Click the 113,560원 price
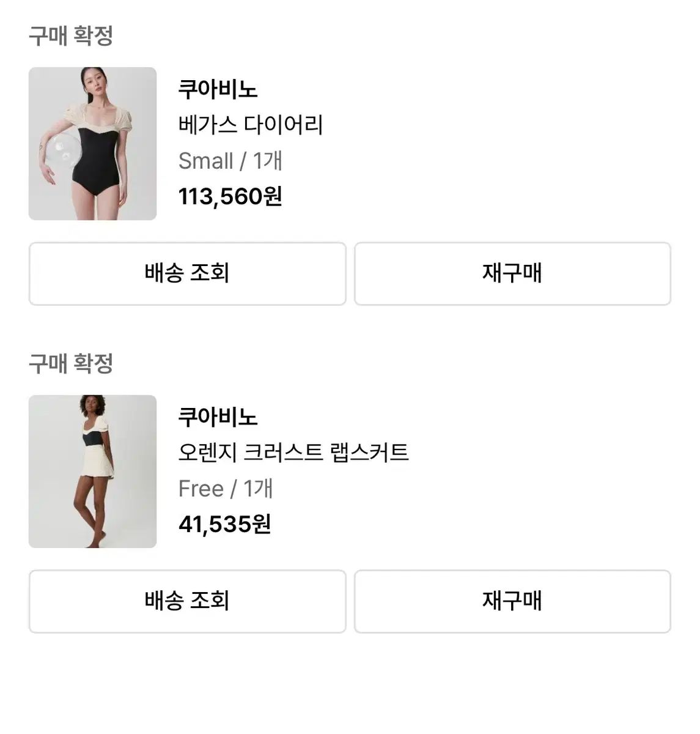700x734 pixels. pyautogui.click(x=230, y=197)
